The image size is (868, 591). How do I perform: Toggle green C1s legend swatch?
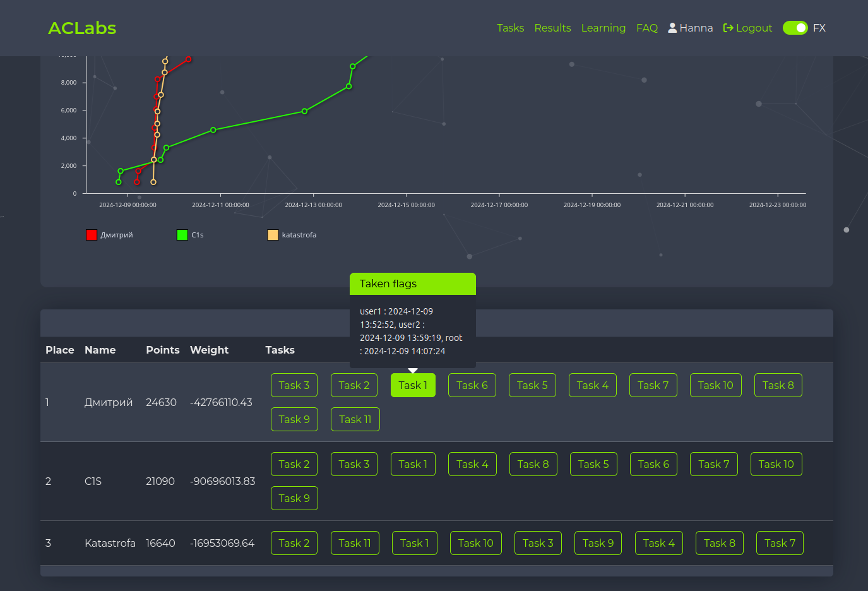[182, 235]
